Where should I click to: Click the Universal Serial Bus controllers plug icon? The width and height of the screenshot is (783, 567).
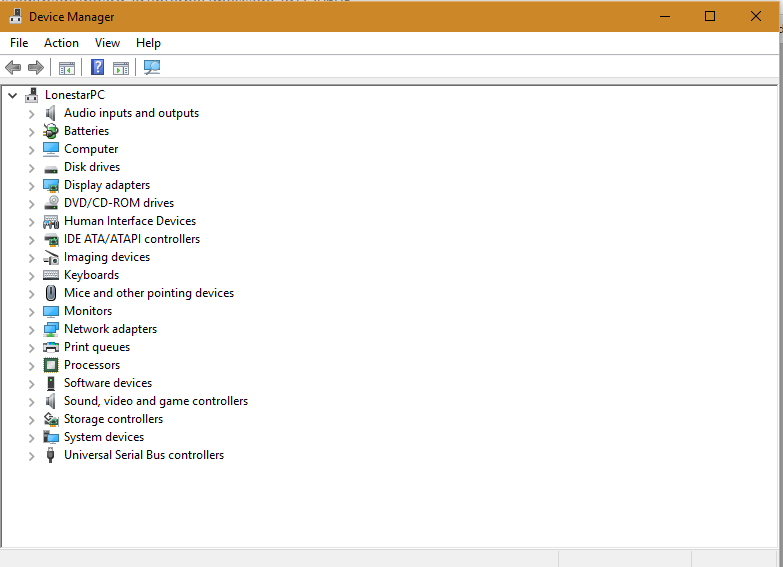pyautogui.click(x=50, y=455)
